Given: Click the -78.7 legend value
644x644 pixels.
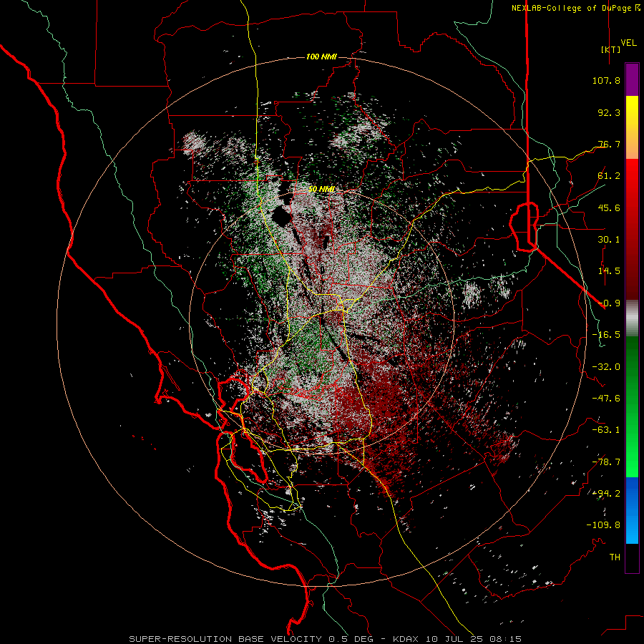Looking at the screenshot, I should tap(606, 462).
